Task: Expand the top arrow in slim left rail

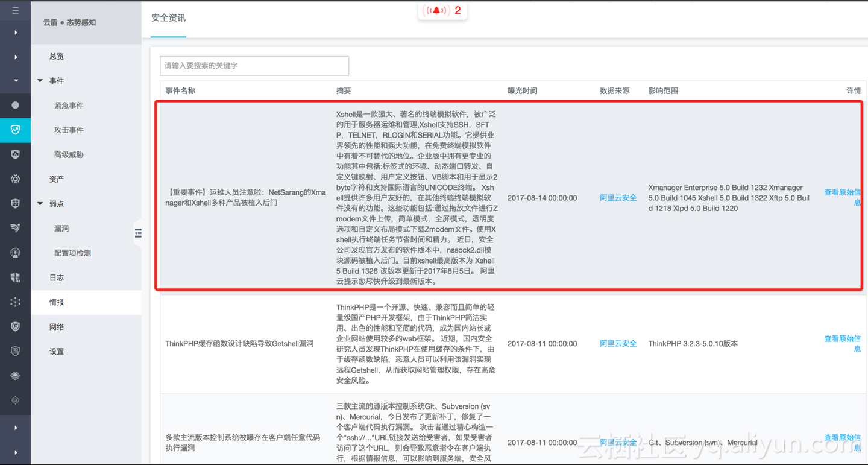Action: (16, 31)
